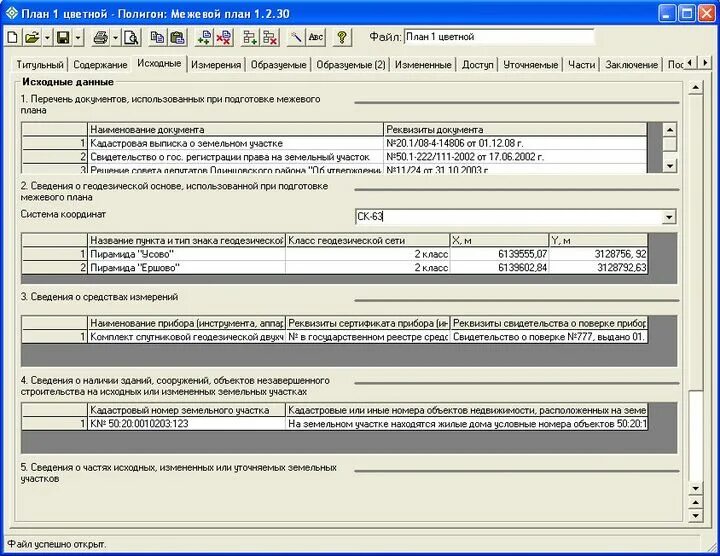The image size is (720, 556).
Task: Switch to the Титульный tab
Action: pos(40,65)
